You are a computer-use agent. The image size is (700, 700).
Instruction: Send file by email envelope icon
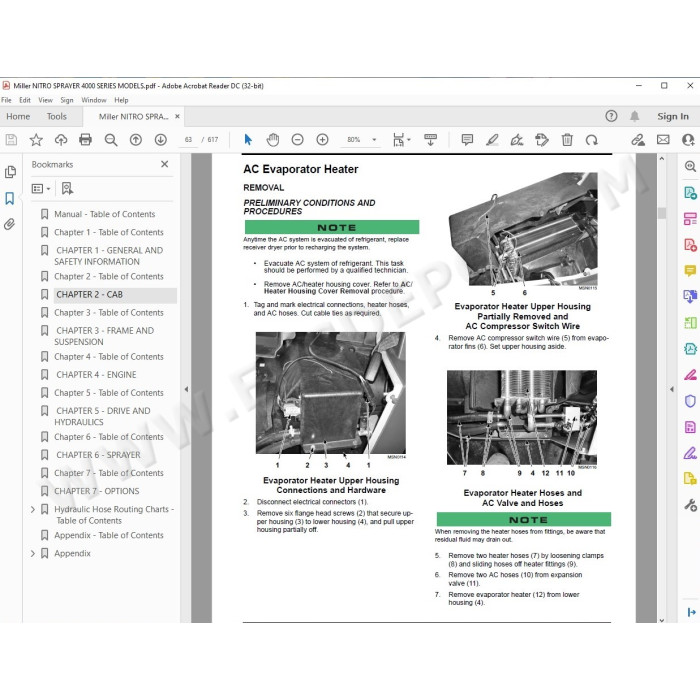663,140
